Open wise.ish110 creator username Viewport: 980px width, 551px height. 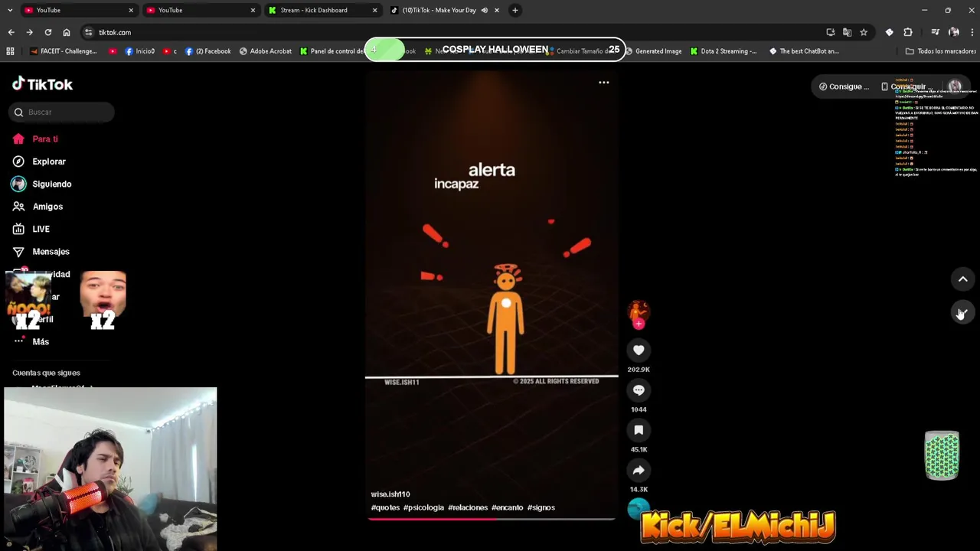coord(390,494)
